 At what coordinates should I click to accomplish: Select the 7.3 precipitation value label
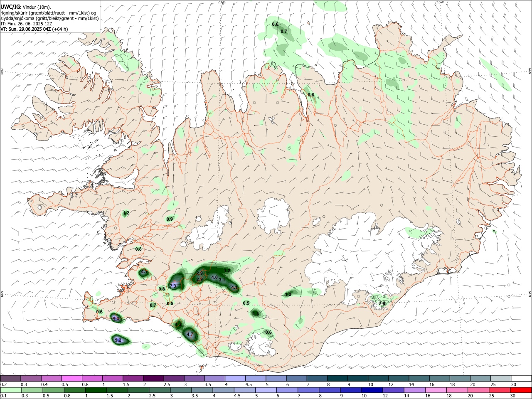click(x=173, y=286)
